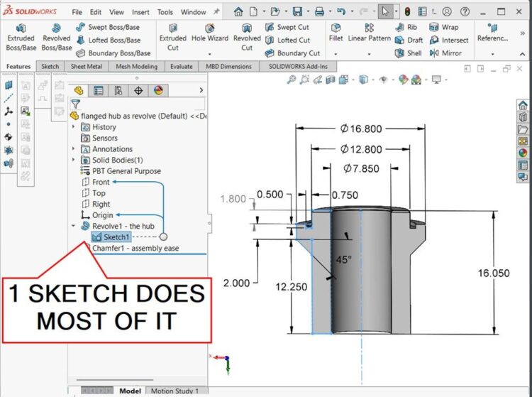Click the filter funnel icon in tree
The image size is (532, 397).
76,104
